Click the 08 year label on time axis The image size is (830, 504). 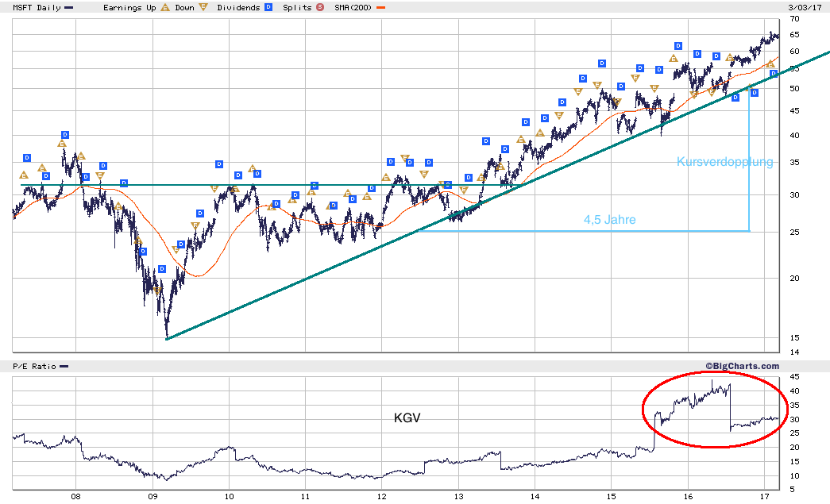[75, 497]
